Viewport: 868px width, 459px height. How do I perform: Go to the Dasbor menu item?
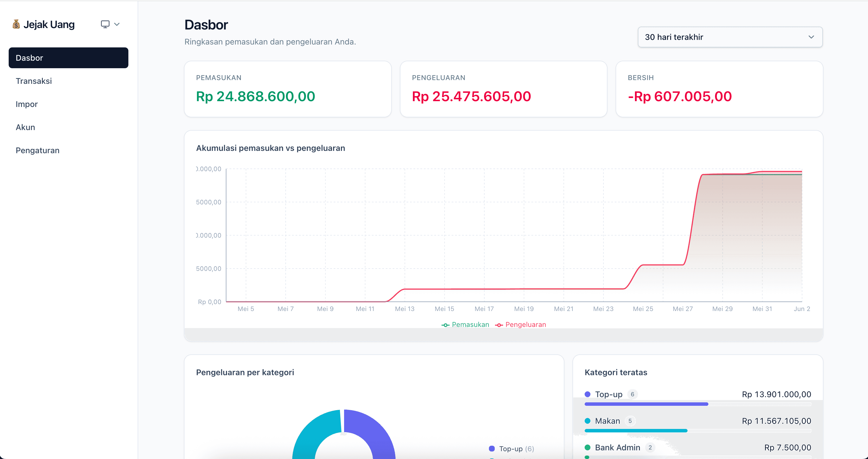point(69,58)
